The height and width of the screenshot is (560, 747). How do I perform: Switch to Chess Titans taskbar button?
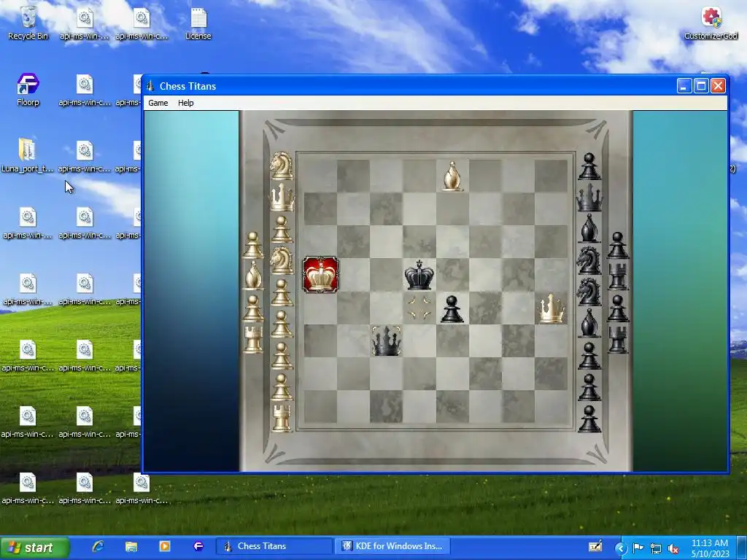[x=274, y=546]
